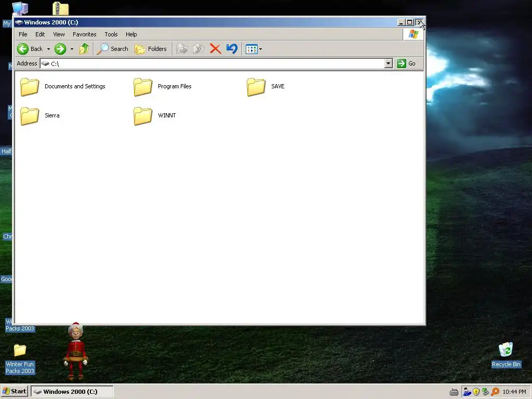Expand the Views dropdown arrow
The height and width of the screenshot is (399, 532).
(261, 49)
